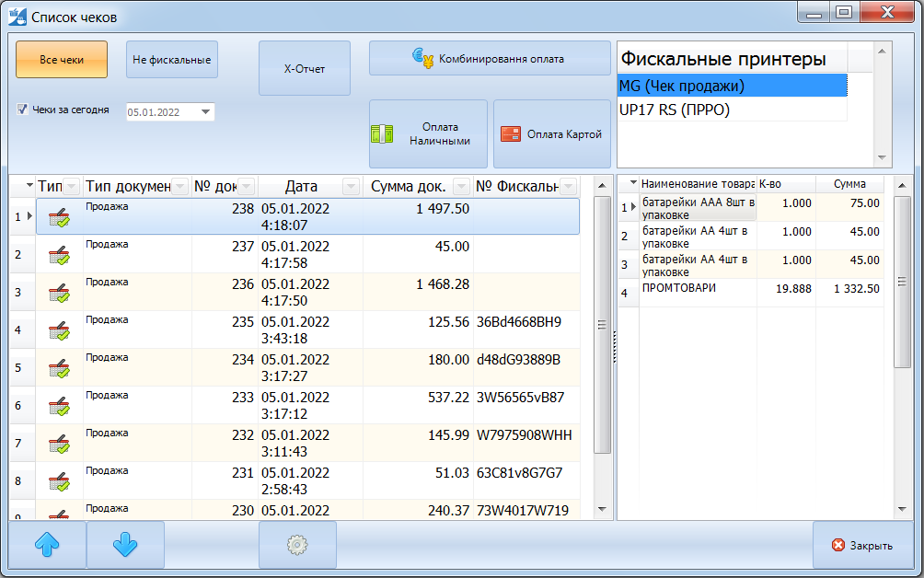
Task: Click sale basket icon for receipt 235
Action: point(60,330)
